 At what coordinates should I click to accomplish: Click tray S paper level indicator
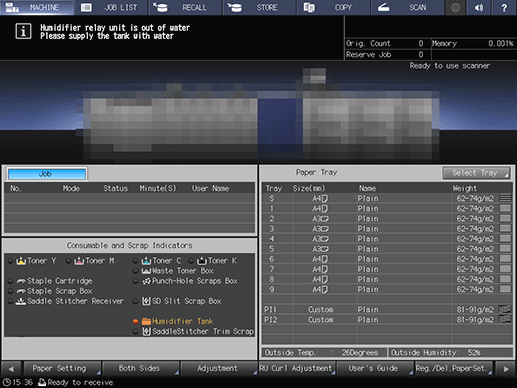point(505,198)
